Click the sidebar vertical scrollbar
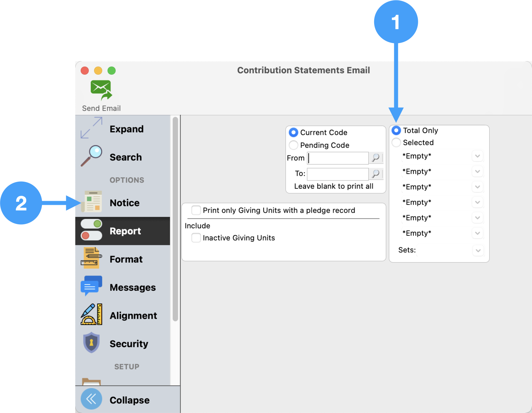The image size is (532, 413). click(x=175, y=219)
